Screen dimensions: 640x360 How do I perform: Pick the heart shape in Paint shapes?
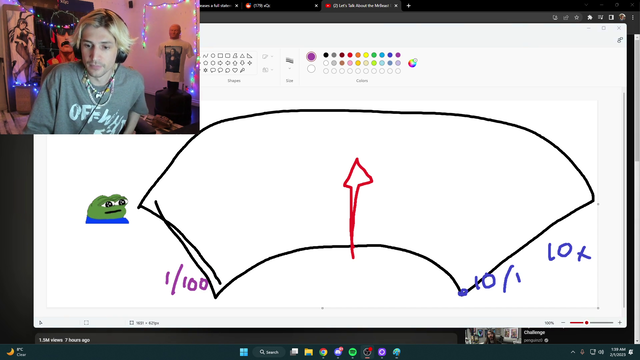235,70
